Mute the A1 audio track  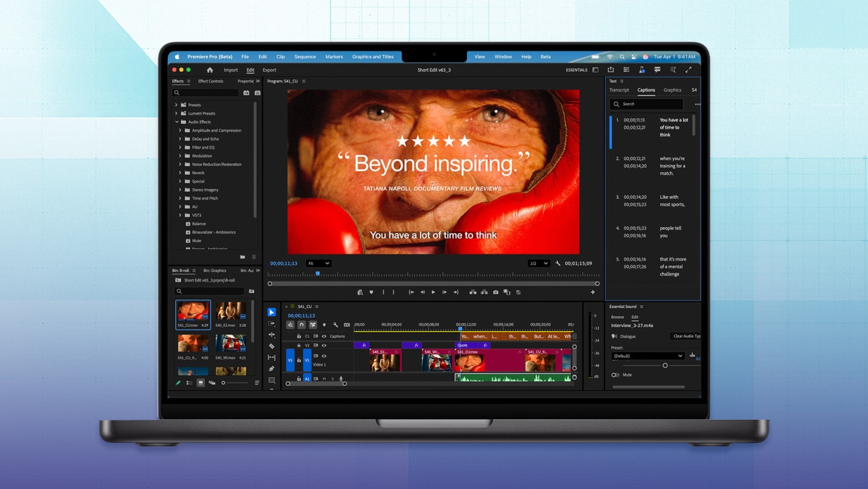(x=323, y=378)
